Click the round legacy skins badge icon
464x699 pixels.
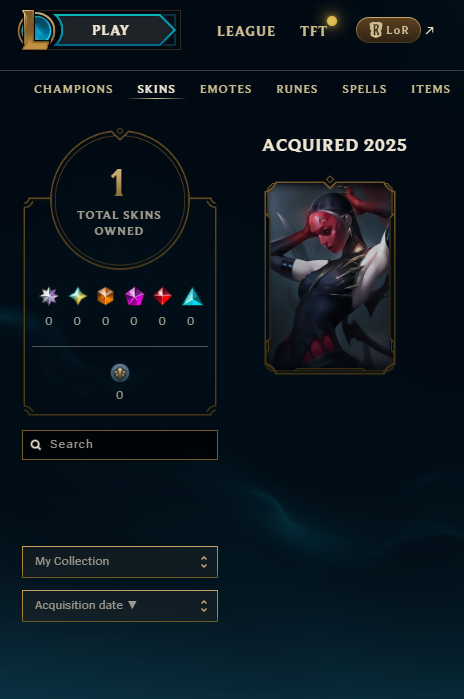(120, 373)
